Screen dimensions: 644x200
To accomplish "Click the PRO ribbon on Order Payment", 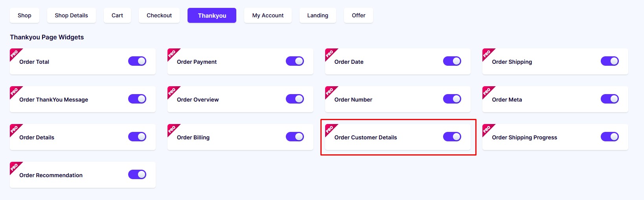I will 172,53.
